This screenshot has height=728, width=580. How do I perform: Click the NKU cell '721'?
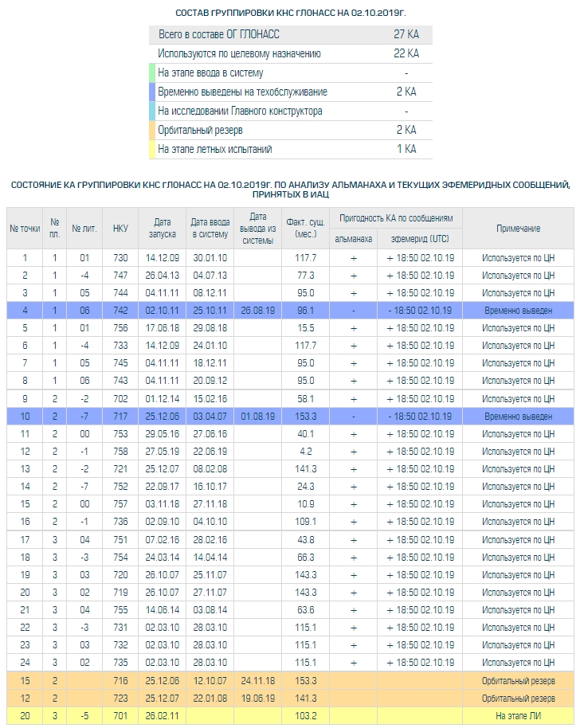coord(120,469)
